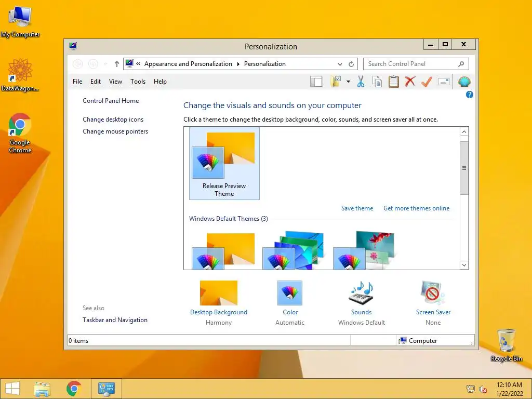Viewport: 532px width, 399px height.
Task: Select the Release Preview Theme
Action: click(224, 164)
